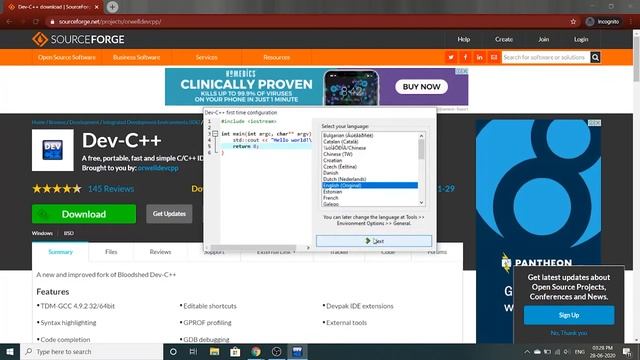Click the Incognito profile icon

[590, 22]
